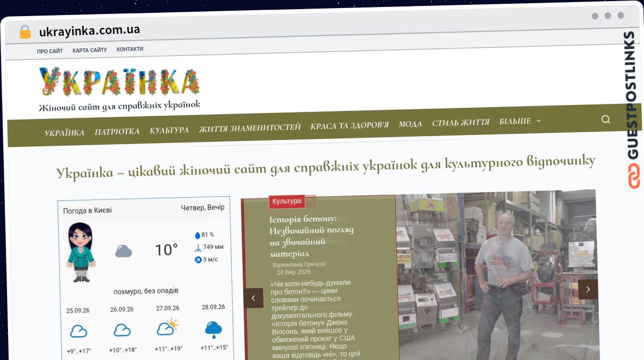Open ЖИТТЯ ЗНАМЕНИТОСТЕЙ section
The image size is (644, 360).
[250, 128]
